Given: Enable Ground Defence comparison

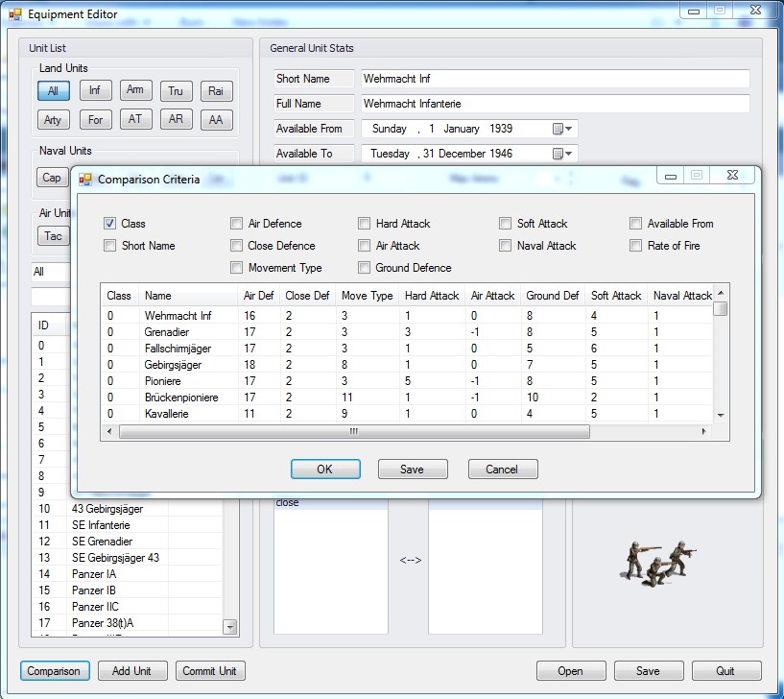Looking at the screenshot, I should click(x=364, y=268).
